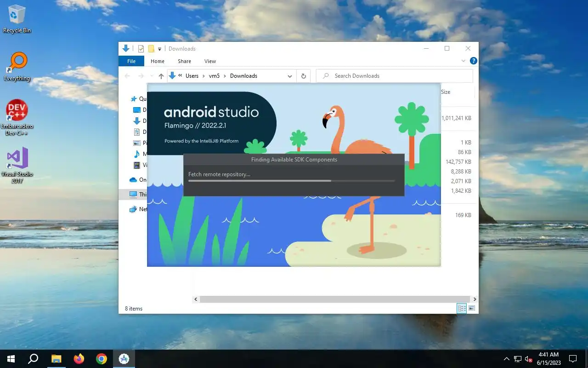This screenshot has width=588, height=368.
Task: Open the Windows Start menu
Action: tap(11, 359)
